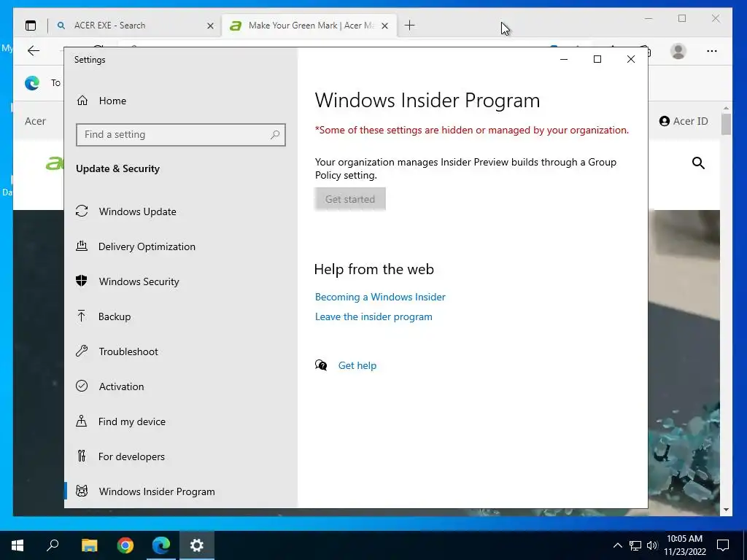Click the browser page scrollbar thumb

(726, 124)
